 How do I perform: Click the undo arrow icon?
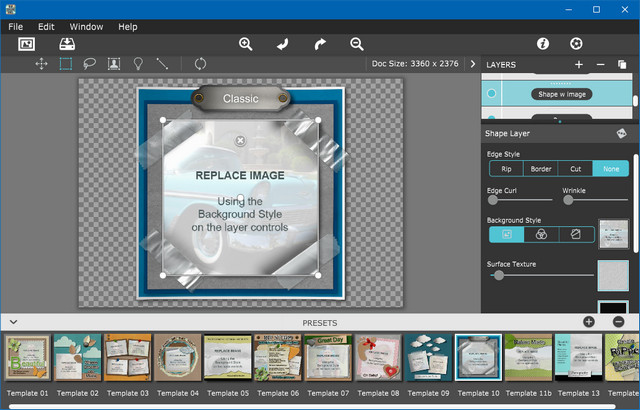[x=283, y=44]
